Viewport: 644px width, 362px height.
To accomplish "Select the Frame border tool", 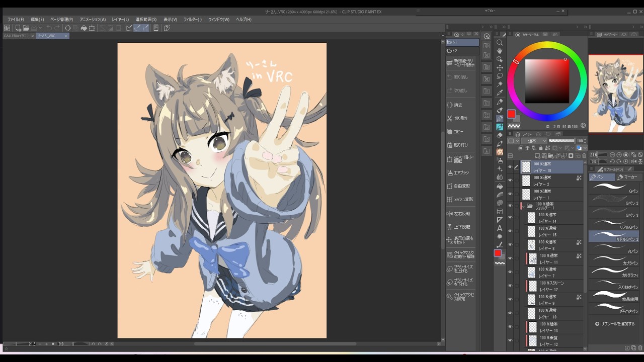I will click(500, 211).
